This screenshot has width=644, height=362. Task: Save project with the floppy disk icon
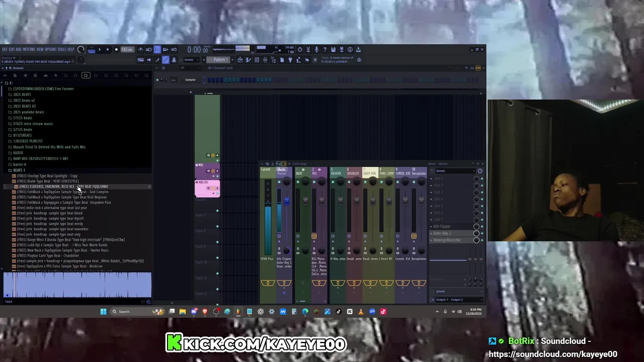[333, 49]
